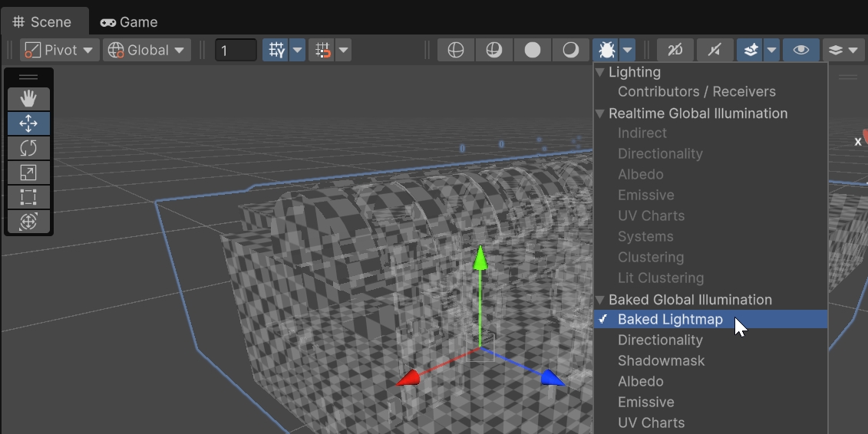Select the Scale tool

(28, 173)
